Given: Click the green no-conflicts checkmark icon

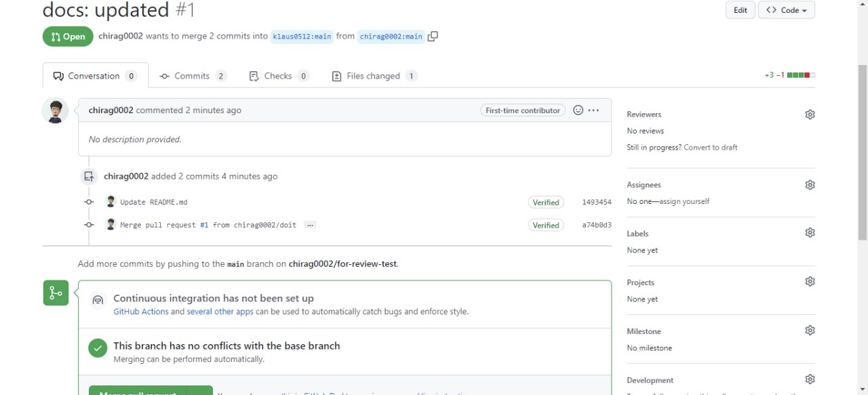Looking at the screenshot, I should point(98,348).
